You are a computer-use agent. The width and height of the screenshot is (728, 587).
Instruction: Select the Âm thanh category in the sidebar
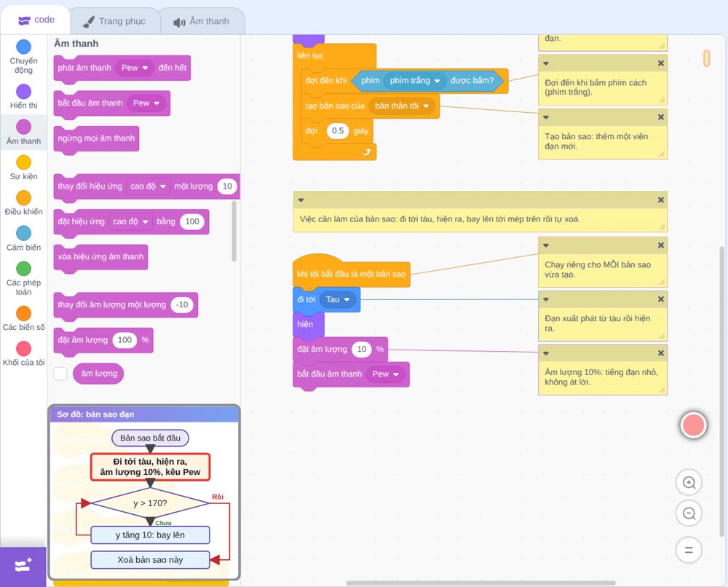(x=24, y=131)
